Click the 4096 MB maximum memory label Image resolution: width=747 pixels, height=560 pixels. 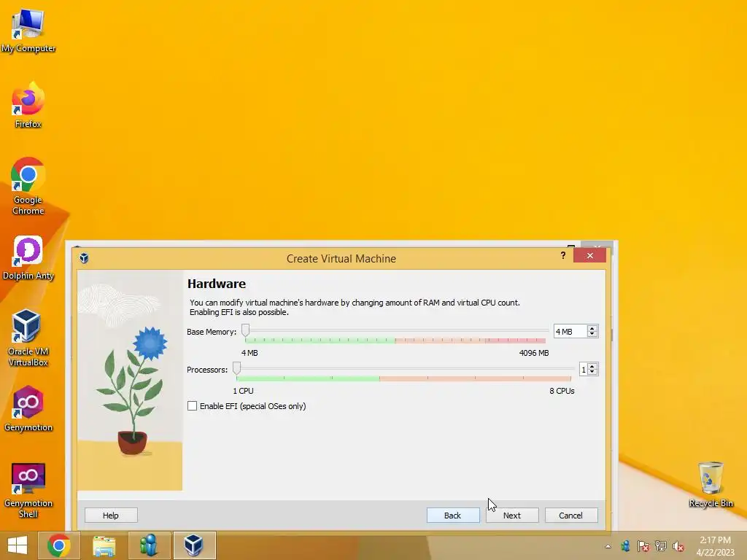pos(534,353)
